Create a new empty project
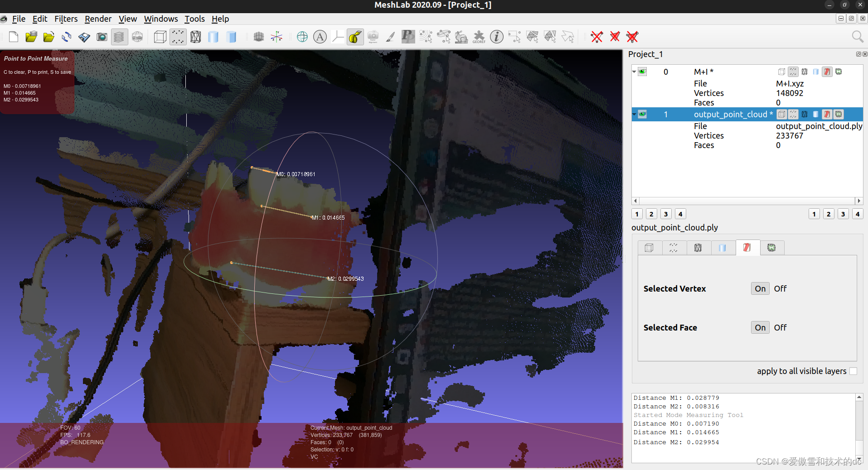Viewport: 868px width, 470px height. coord(14,37)
